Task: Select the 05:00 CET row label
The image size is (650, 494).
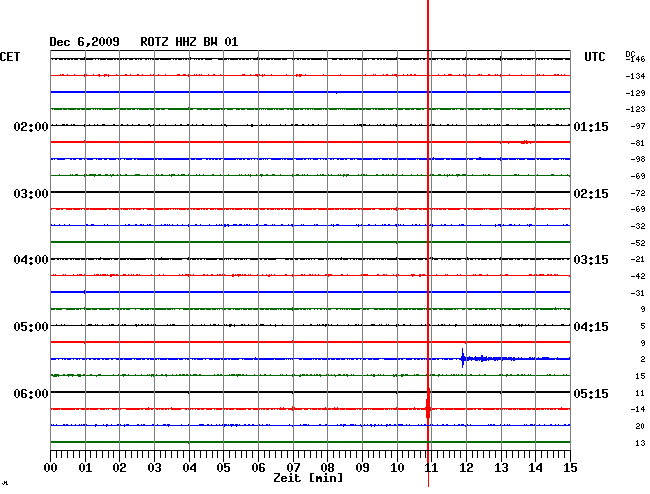Action: point(31,327)
